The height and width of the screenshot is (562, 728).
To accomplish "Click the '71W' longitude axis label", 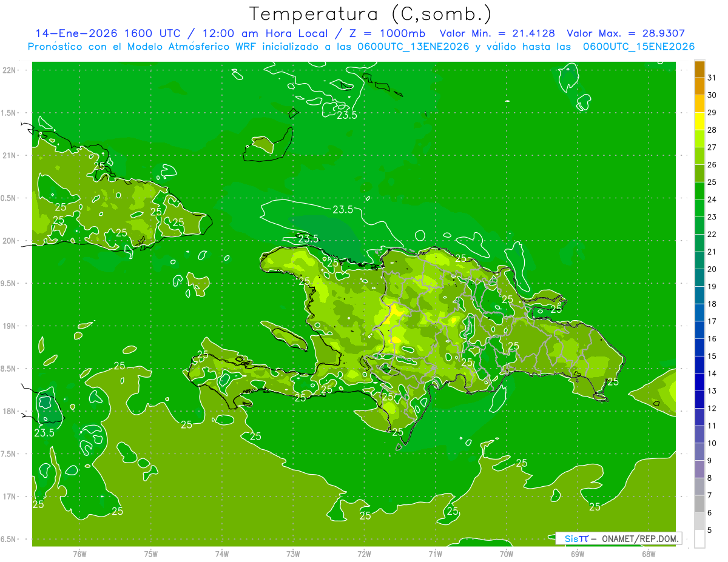I will [435, 554].
